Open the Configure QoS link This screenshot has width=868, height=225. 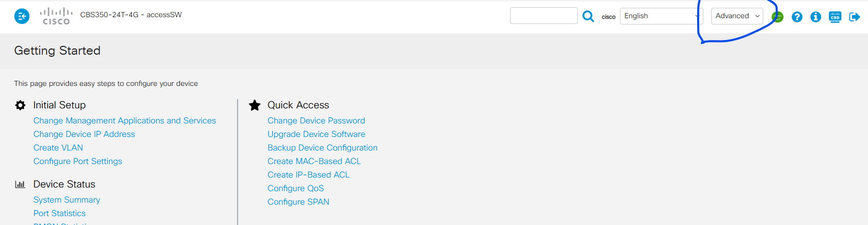click(x=295, y=189)
